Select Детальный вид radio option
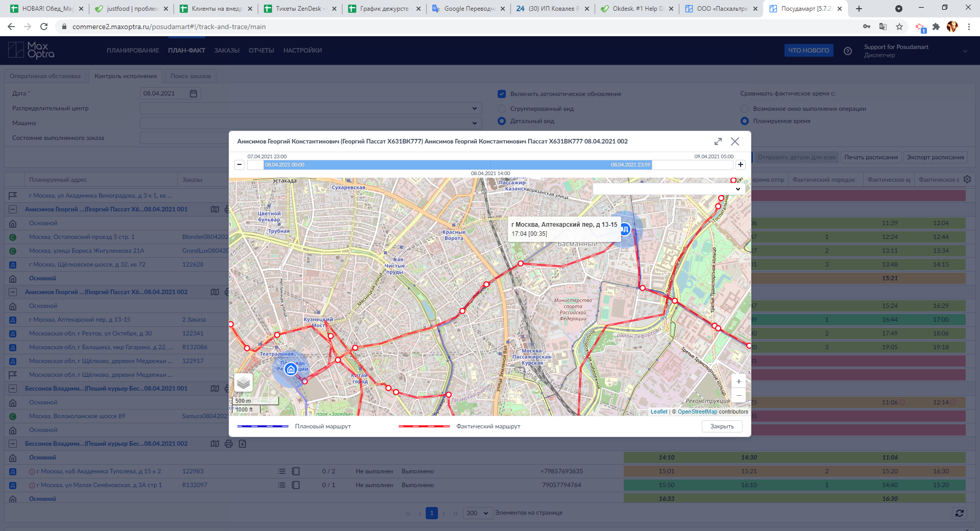Viewport: 980px width, 531px height. click(502, 121)
